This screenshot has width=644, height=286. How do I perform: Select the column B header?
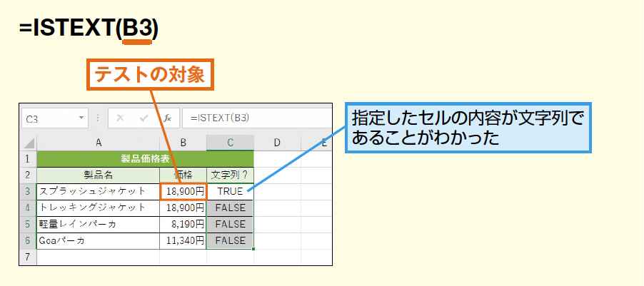point(183,143)
